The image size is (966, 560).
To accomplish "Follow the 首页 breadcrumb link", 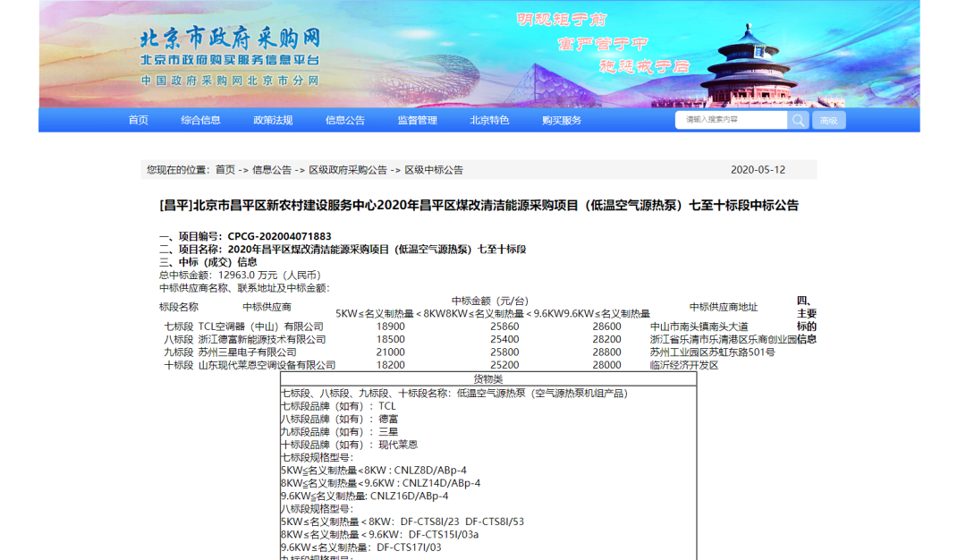I will 225,170.
